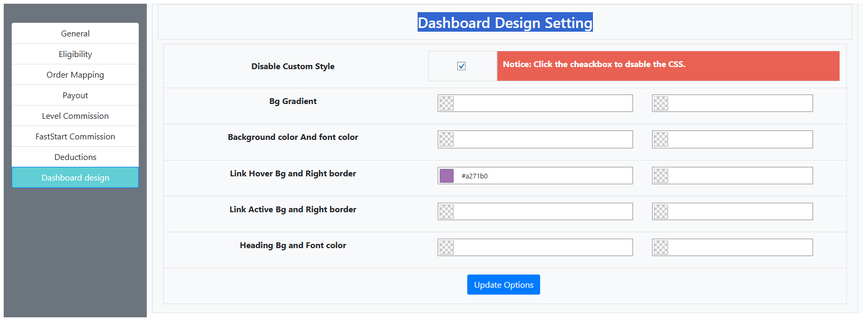Open the Link Active Bg color swatch

coord(447,212)
